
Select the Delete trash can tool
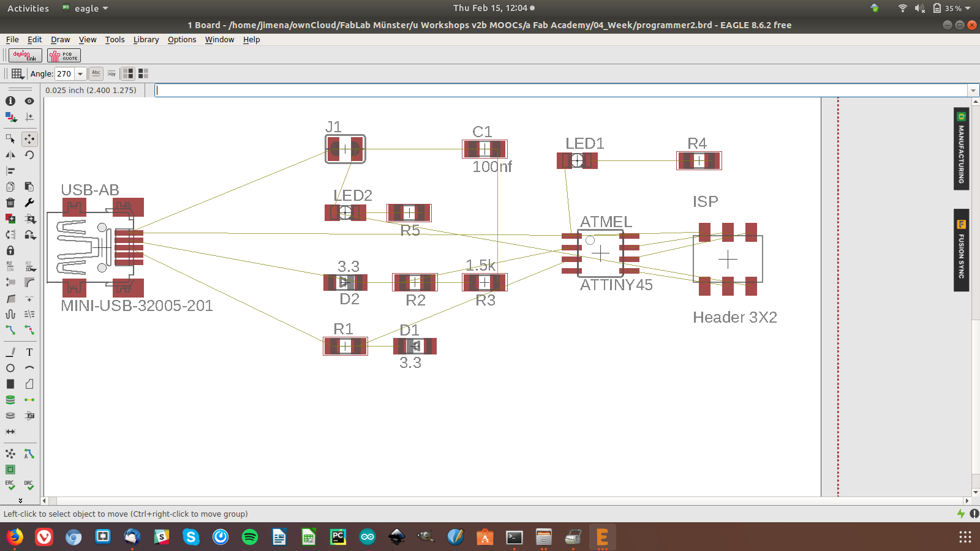(x=10, y=203)
